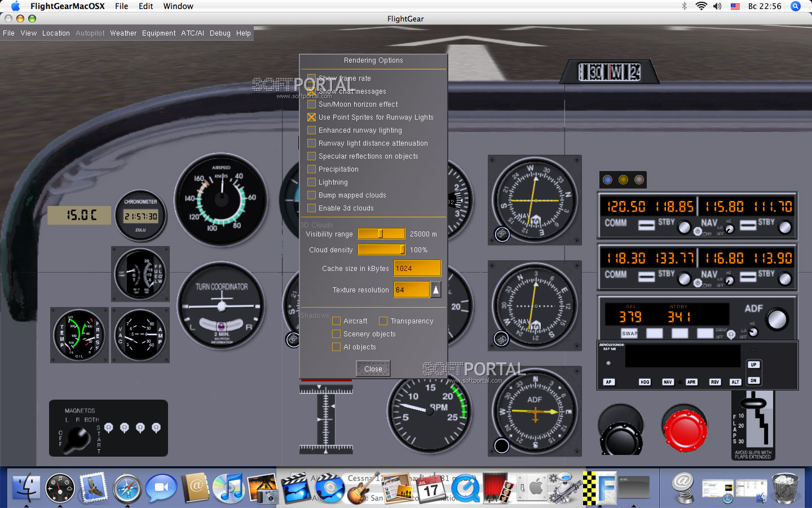The image size is (812, 508).
Task: Click the NAV2 HI/LO/OFF volume knob
Action: coord(729,281)
